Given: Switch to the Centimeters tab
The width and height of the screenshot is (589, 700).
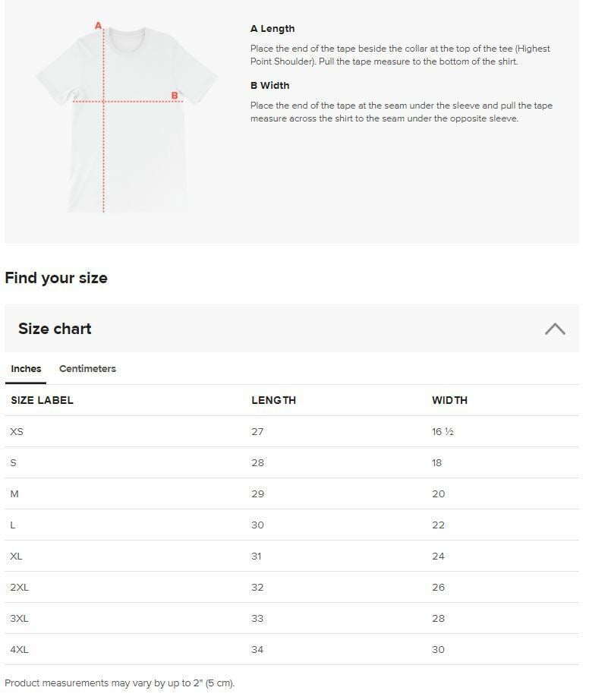Looking at the screenshot, I should click(x=87, y=369).
